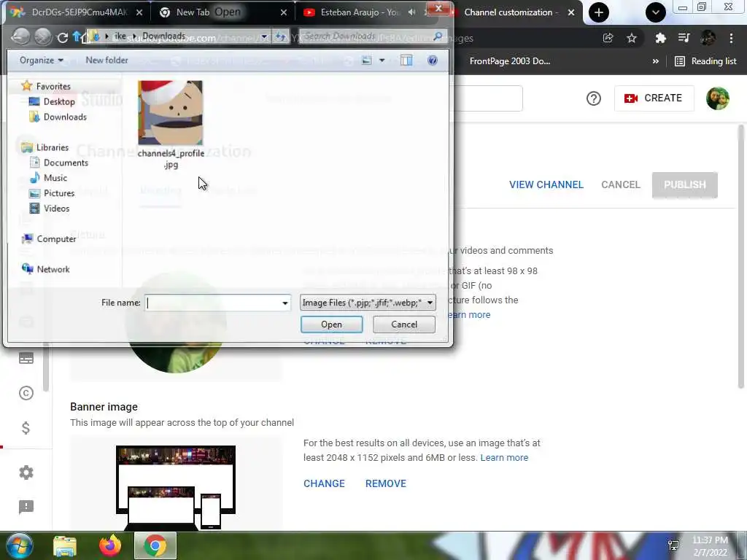The width and height of the screenshot is (747, 560).
Task: Open YouTube Studio help icon
Action: click(594, 98)
